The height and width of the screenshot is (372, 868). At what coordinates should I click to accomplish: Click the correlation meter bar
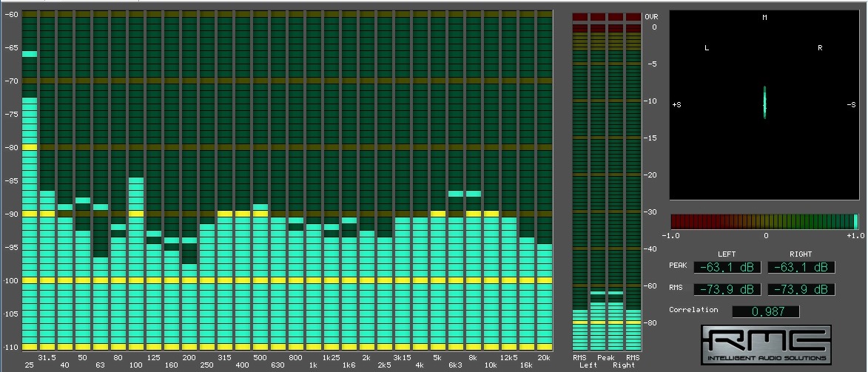764,222
